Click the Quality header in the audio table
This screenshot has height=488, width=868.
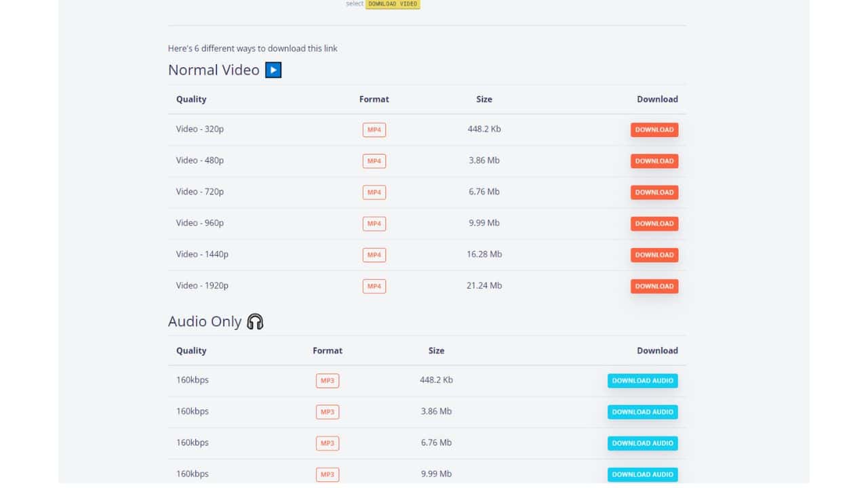(191, 350)
